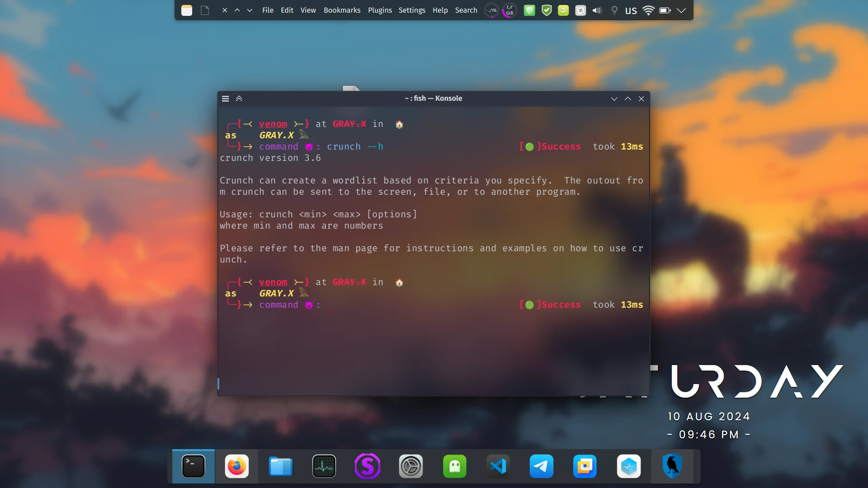Launch Firefox from the dock
Viewport: 868px width, 488px height.
point(237,466)
